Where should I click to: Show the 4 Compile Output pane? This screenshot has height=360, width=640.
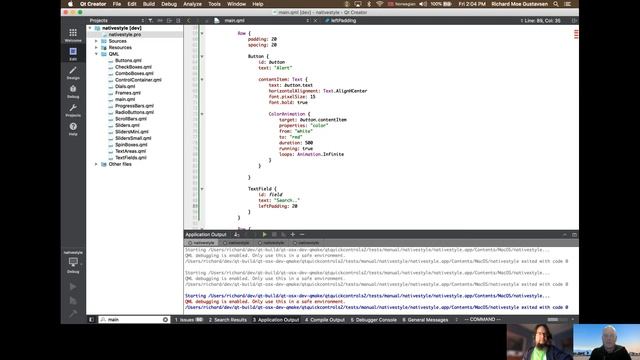point(325,320)
